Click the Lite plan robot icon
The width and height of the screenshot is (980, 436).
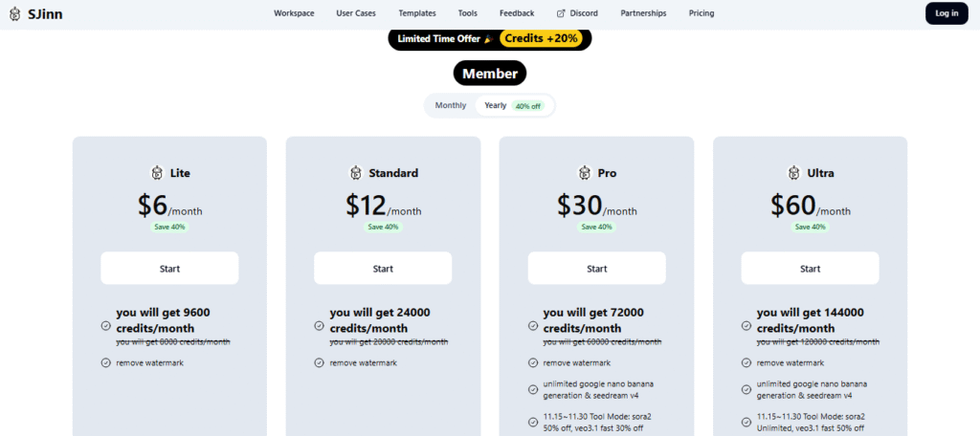[158, 173]
